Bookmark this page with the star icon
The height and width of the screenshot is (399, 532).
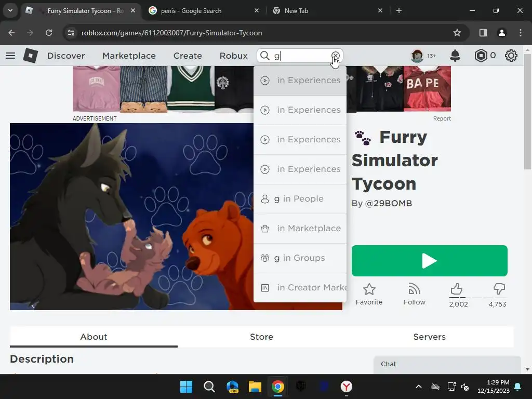click(457, 33)
